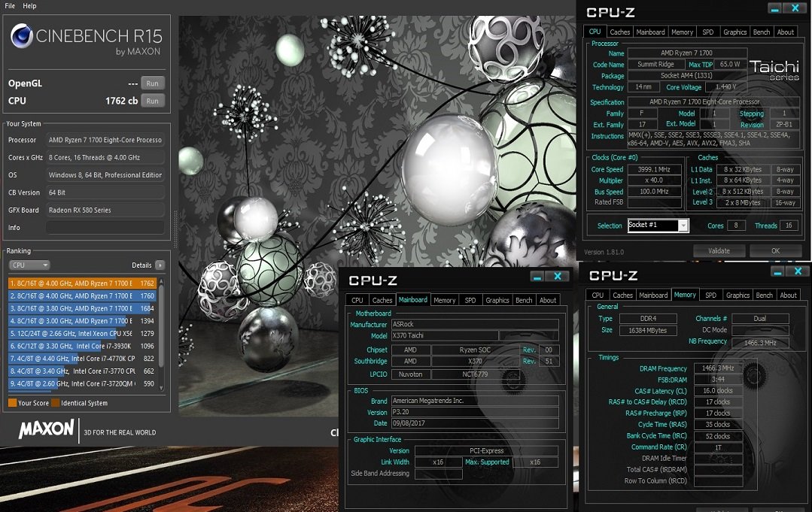Open SPD tab in top CPU-Z window
Image resolution: width=812 pixels, height=512 pixels.
708,32
